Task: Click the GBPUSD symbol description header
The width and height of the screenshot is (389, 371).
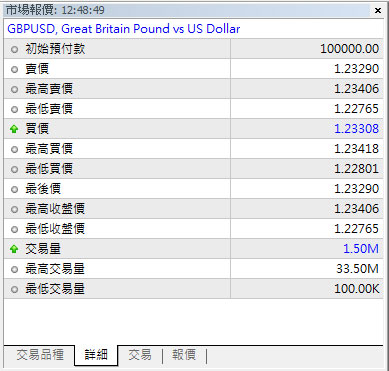Action: point(124,29)
